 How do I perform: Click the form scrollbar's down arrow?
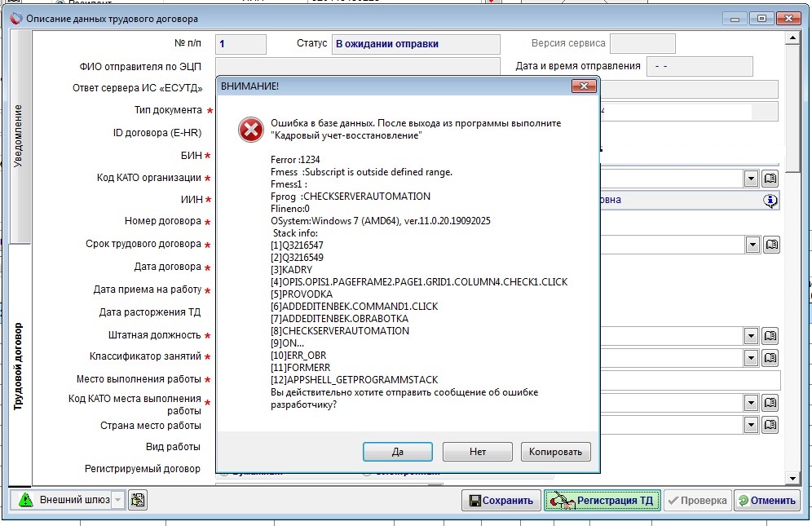[x=792, y=477]
